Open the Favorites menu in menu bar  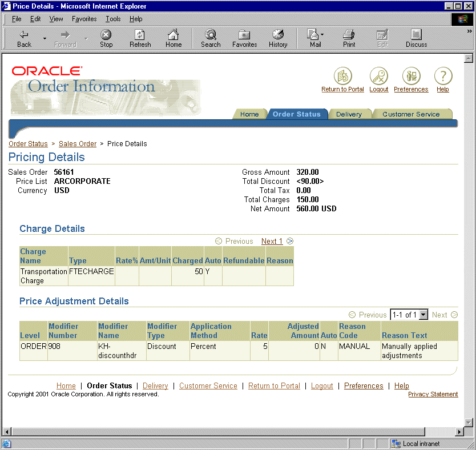click(x=84, y=19)
